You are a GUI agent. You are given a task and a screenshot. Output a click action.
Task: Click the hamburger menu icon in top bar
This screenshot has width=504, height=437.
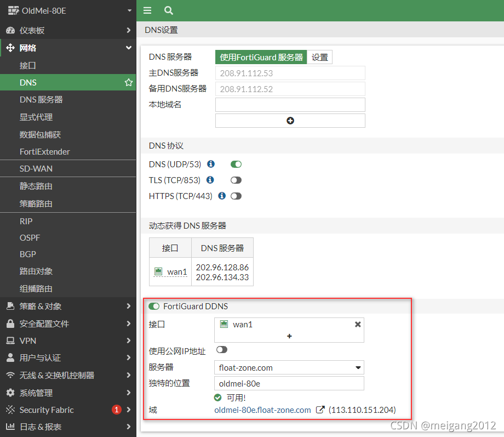click(147, 10)
